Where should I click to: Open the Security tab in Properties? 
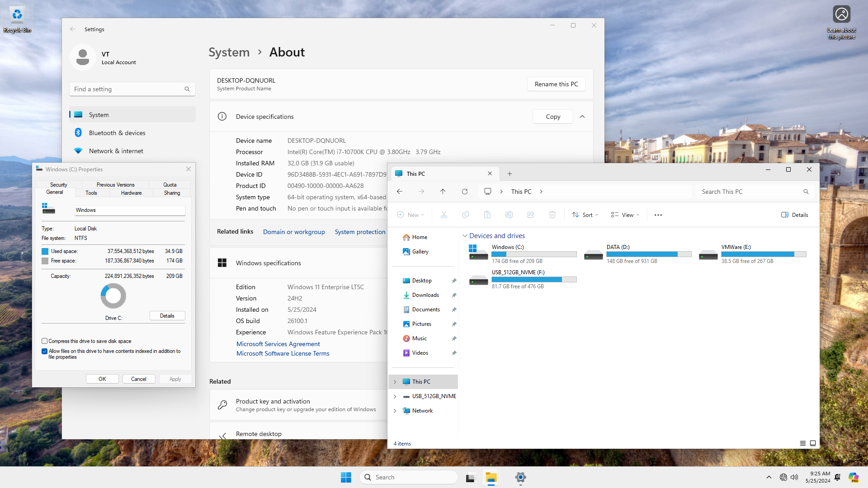[58, 185]
